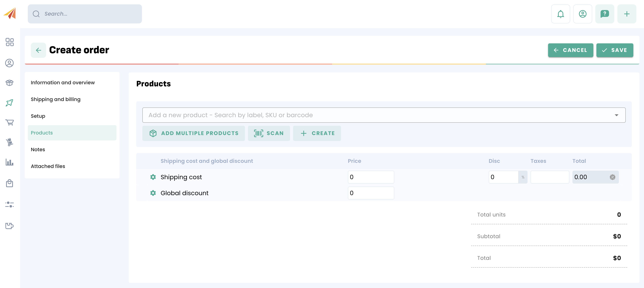Open the bar chart reports icon
Viewport: 644px width, 288px height.
click(10, 162)
